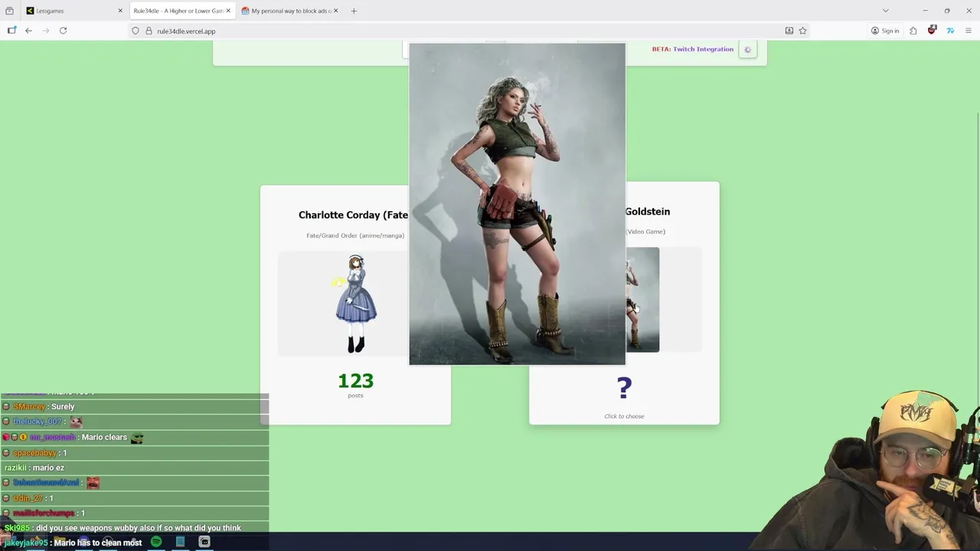The image size is (980, 551).
Task: Open the sidebar toggle left of the back arrow
Action: coord(11,31)
